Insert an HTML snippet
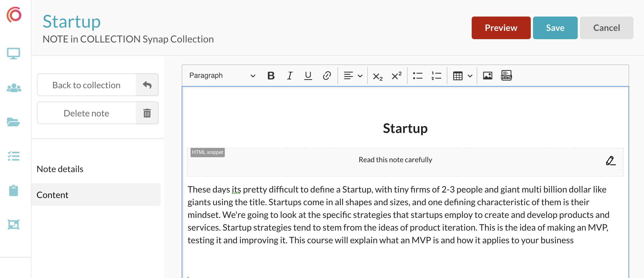Image resolution: width=644 pixels, height=278 pixels. pos(506,76)
